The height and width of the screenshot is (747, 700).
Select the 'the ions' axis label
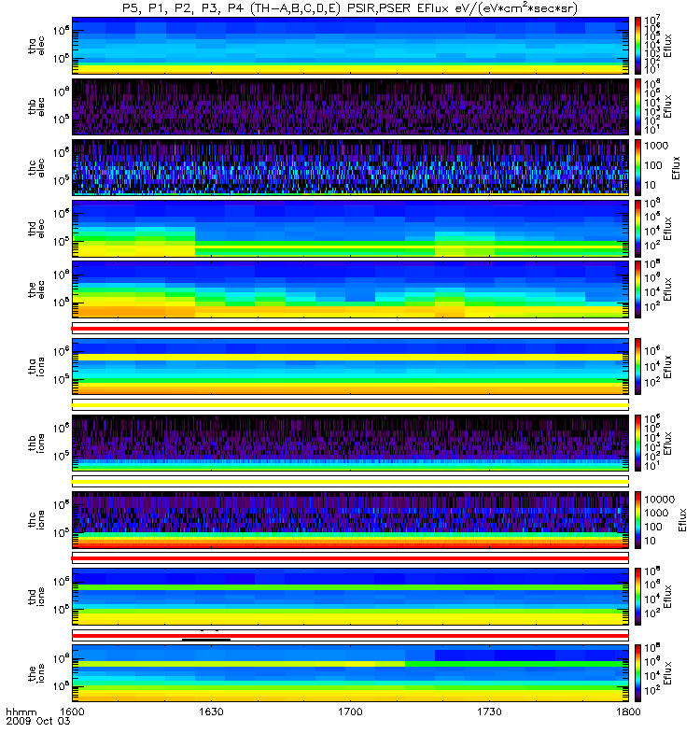tap(36, 673)
